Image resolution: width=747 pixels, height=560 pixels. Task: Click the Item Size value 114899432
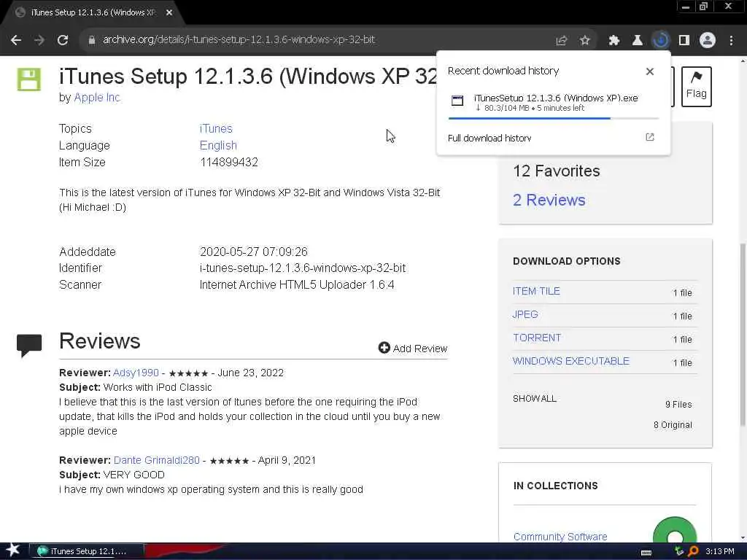228,163
